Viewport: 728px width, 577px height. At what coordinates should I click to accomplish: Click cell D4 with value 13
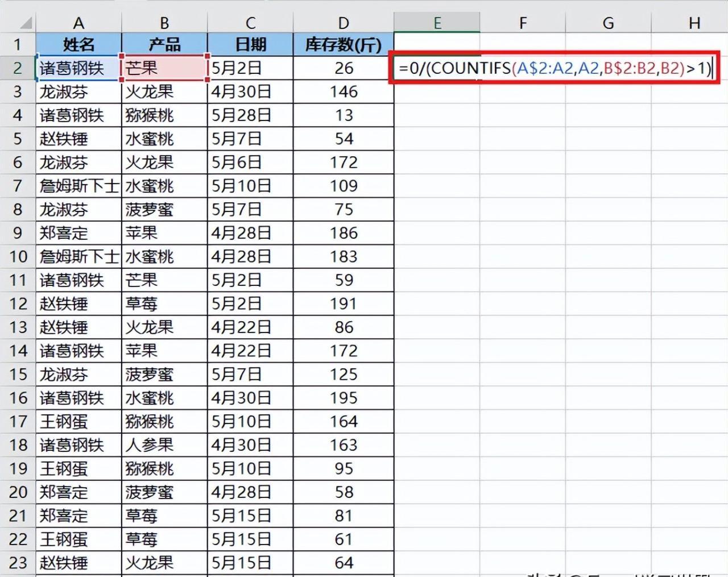[344, 115]
